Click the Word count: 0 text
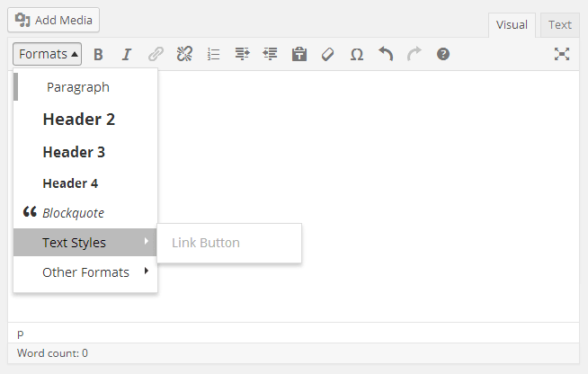Image resolution: width=588 pixels, height=374 pixels. click(52, 353)
